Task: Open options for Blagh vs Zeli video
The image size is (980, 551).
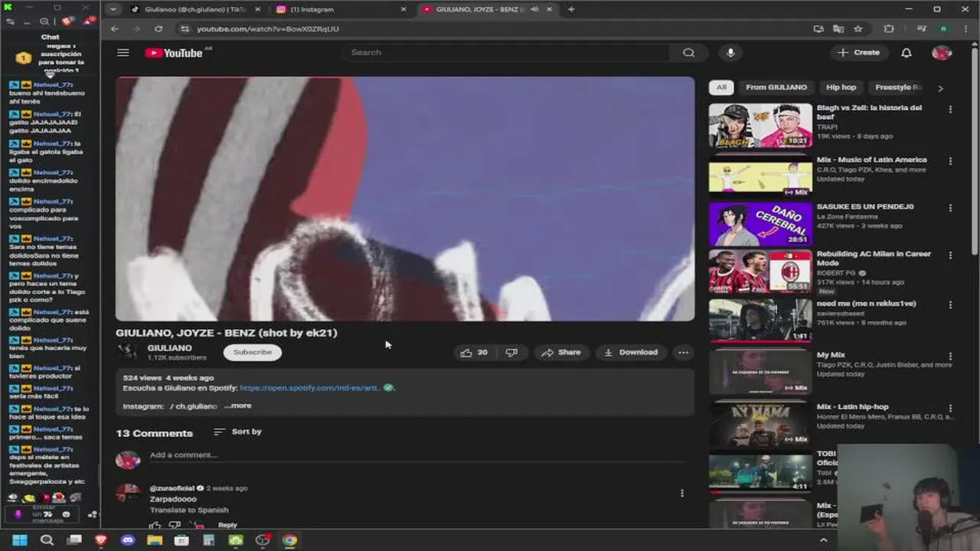Action: click(950, 109)
